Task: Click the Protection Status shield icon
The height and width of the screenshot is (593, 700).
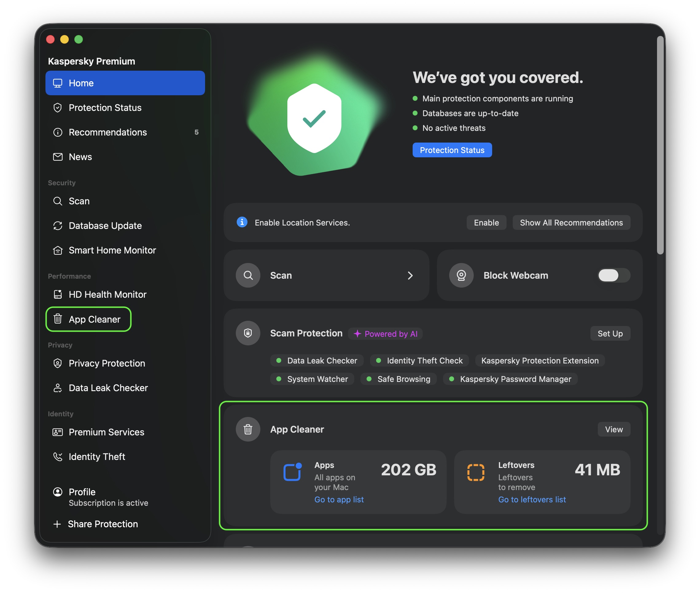Action: click(x=57, y=108)
